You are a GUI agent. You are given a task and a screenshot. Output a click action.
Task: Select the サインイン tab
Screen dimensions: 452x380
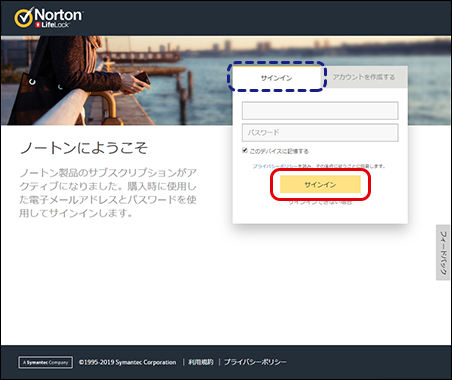pos(276,77)
